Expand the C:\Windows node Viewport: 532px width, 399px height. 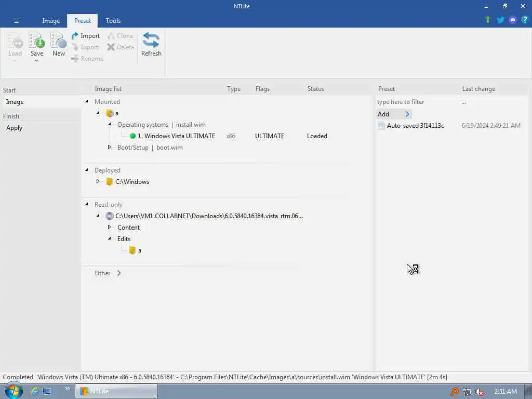click(98, 181)
